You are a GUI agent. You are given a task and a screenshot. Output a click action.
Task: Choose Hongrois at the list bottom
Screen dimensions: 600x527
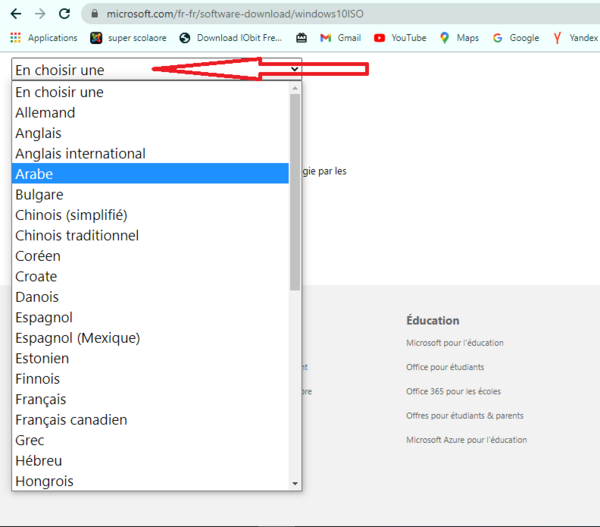150,481
